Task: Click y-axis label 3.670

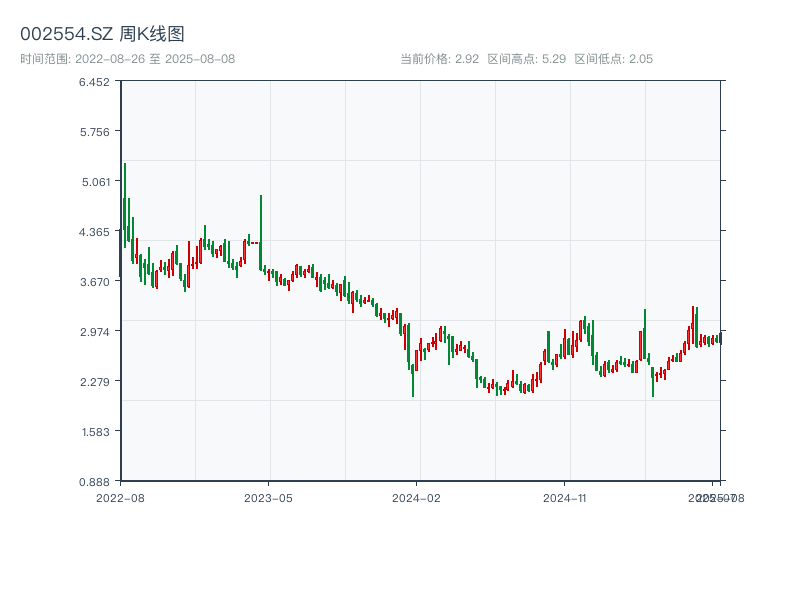Action: (94, 282)
